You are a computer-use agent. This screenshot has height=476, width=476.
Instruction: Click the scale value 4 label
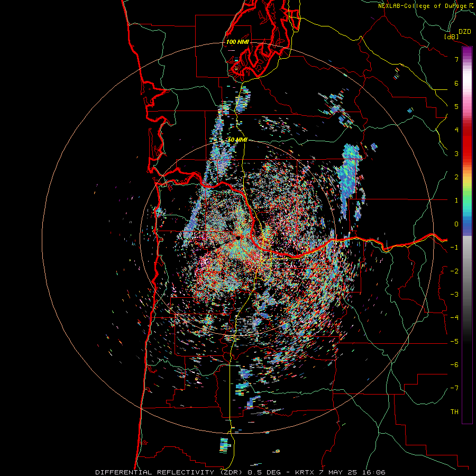pos(456,130)
